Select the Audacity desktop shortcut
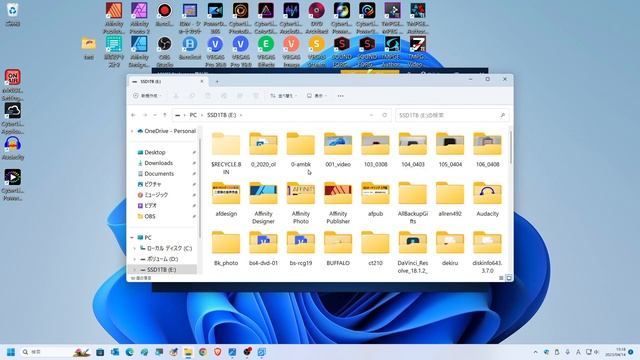The width and height of the screenshot is (640, 360). click(x=13, y=148)
